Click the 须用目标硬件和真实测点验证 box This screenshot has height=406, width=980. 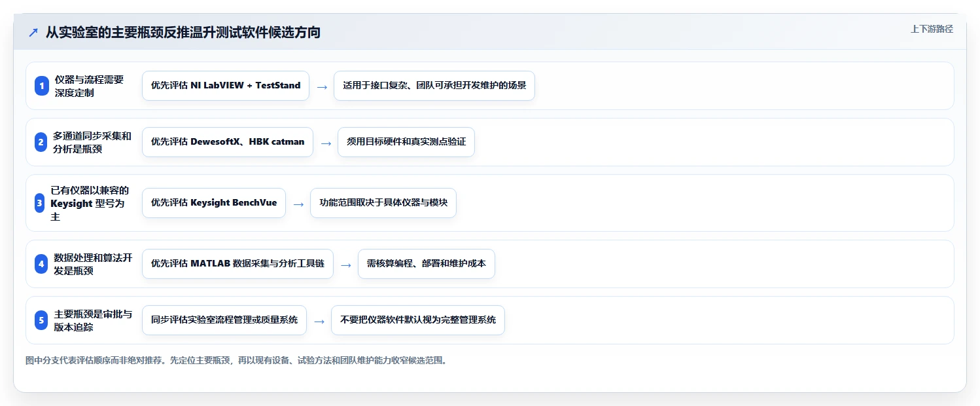[406, 142]
